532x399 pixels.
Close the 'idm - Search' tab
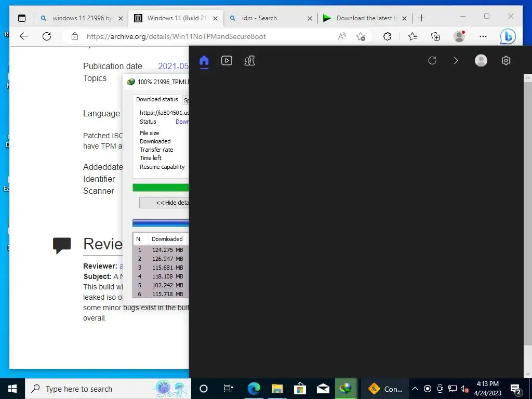coord(310,18)
